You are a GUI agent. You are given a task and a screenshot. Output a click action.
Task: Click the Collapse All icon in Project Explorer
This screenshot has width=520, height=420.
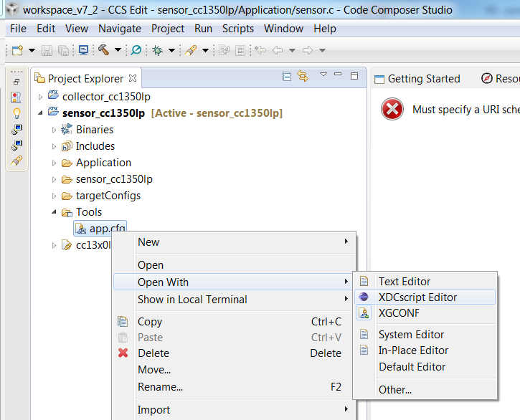[286, 77]
